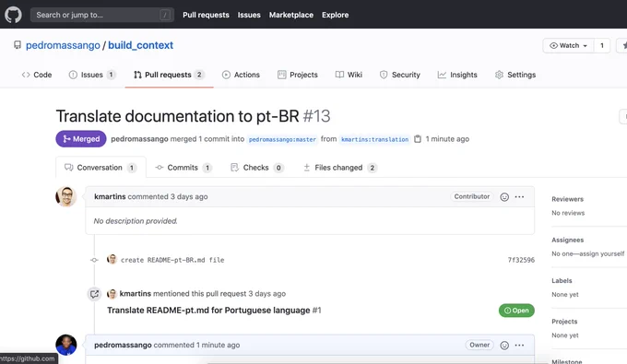Open kmartins:translation branch link
The height and width of the screenshot is (364, 627).
point(374,139)
